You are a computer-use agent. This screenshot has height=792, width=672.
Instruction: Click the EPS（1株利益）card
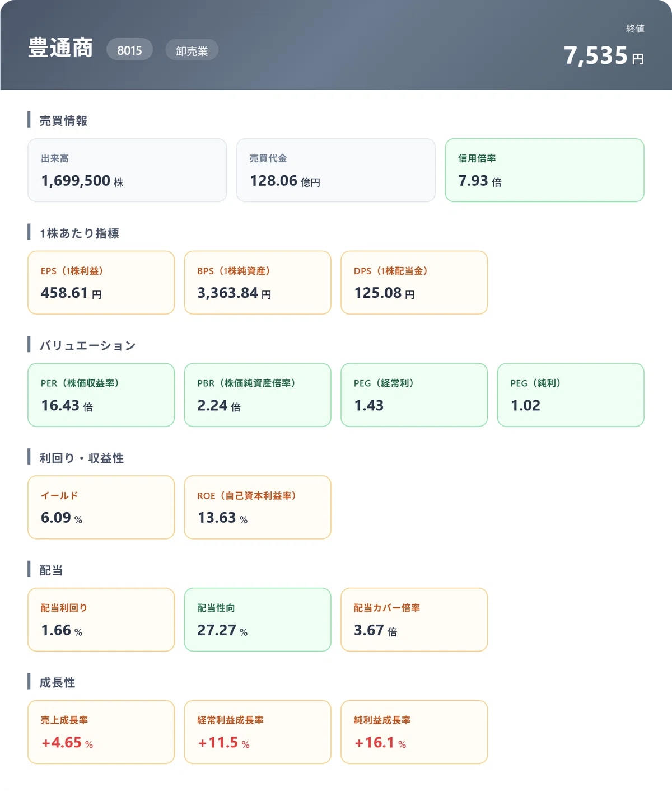101,283
